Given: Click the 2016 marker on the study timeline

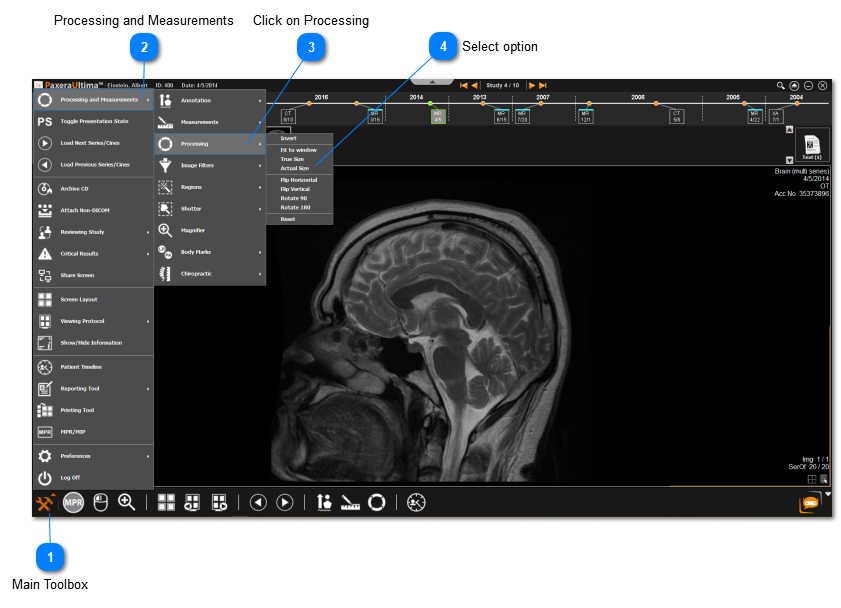Looking at the screenshot, I should [x=321, y=98].
